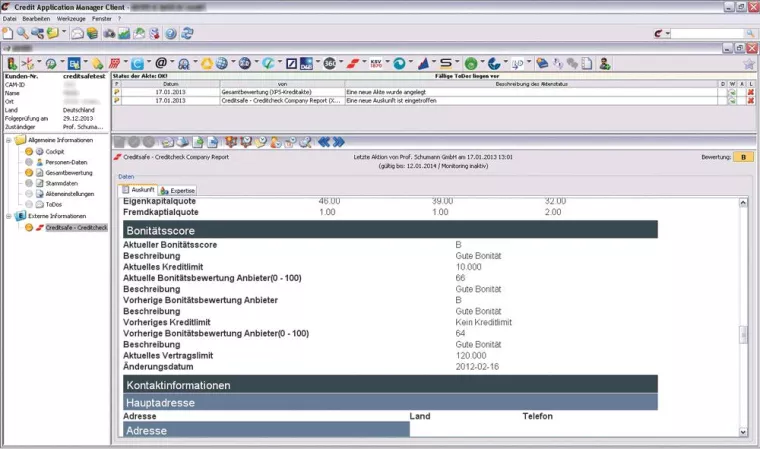Click the red X in first status row
This screenshot has width=760, height=449.
750,92
